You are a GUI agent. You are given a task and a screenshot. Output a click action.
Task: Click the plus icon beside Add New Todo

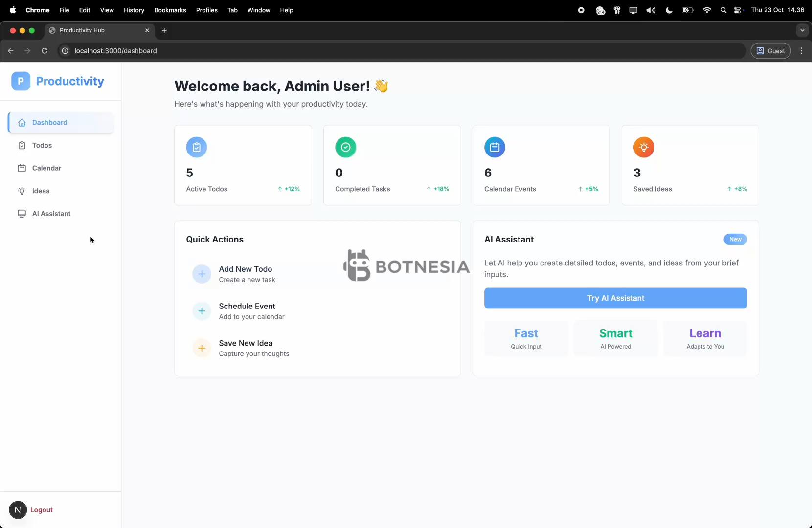coord(202,274)
